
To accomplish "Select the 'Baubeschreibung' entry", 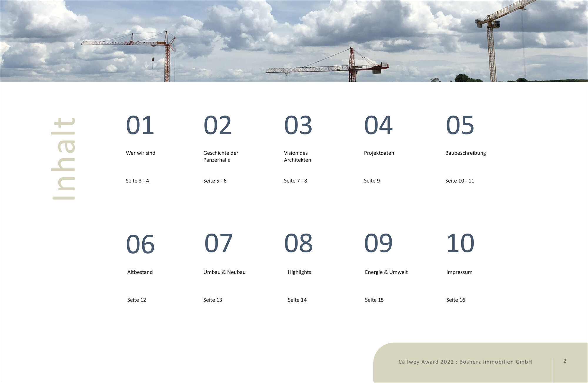I will click(x=466, y=153).
